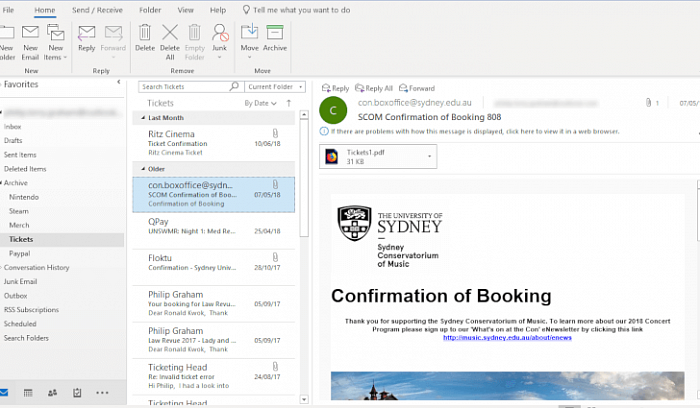Click the Search Tickets input box
700x408 pixels.
click(184, 87)
